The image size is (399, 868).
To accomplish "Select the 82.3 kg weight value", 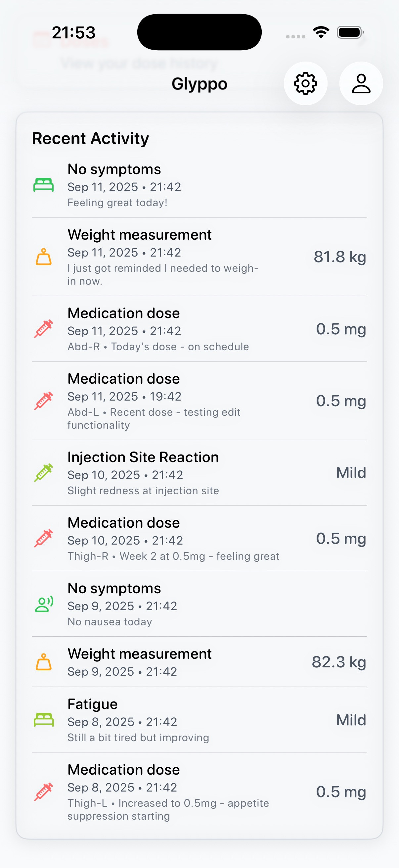I will pos(338,662).
